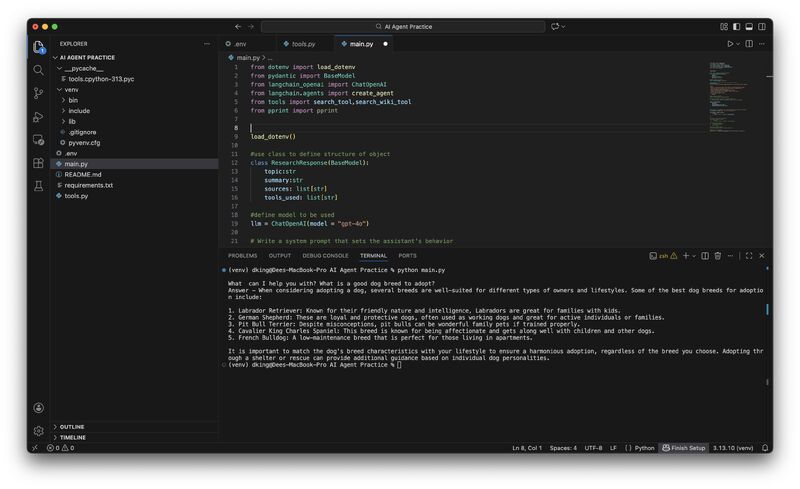Open notifications via the bell icon
Screen dimensions: 800x489
pos(765,448)
